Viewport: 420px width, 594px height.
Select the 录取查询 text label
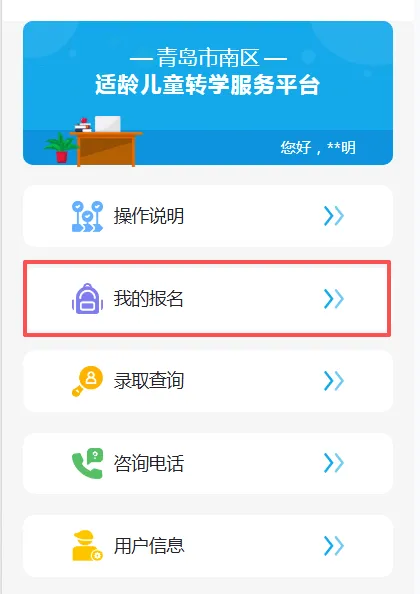149,381
